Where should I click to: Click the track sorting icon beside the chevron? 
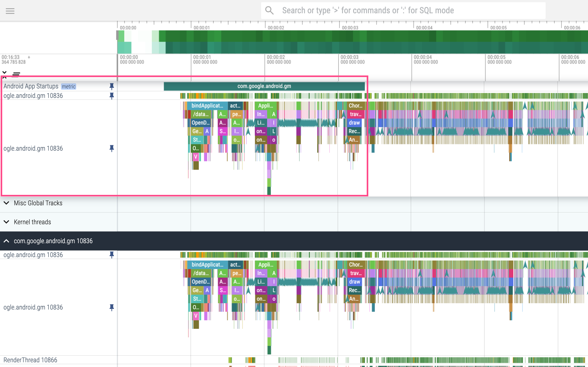coord(15,75)
